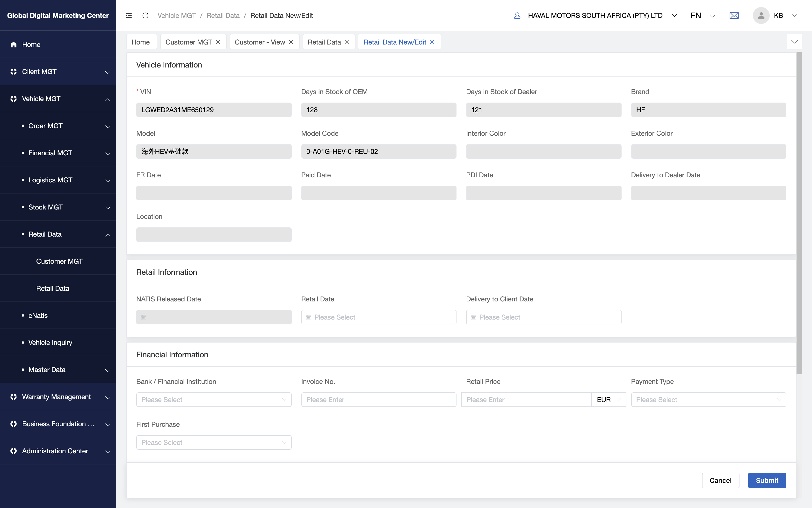
Task: Open the company selector dropdown
Action: (674, 15)
